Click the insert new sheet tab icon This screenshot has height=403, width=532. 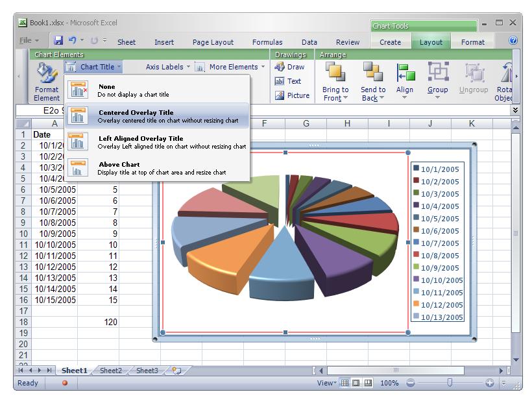click(x=176, y=371)
